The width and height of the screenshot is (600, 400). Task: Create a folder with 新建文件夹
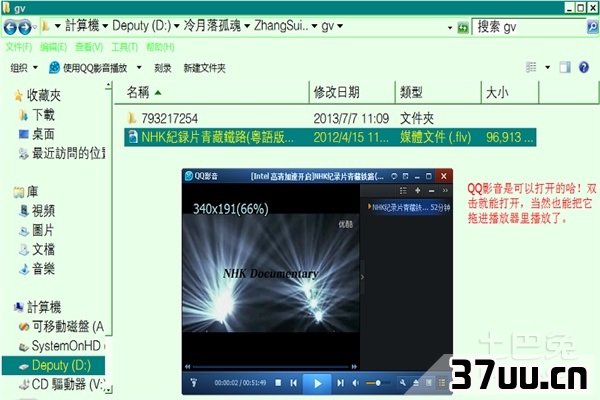[x=204, y=68]
